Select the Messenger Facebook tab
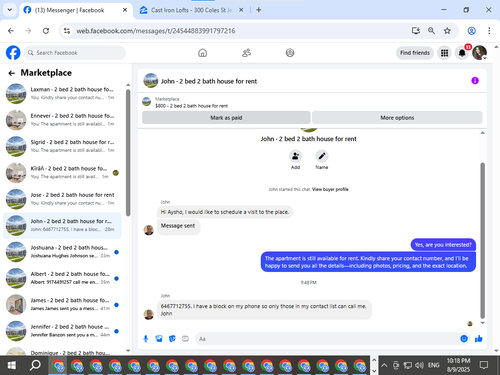500x375 pixels. pyautogui.click(x=75, y=10)
